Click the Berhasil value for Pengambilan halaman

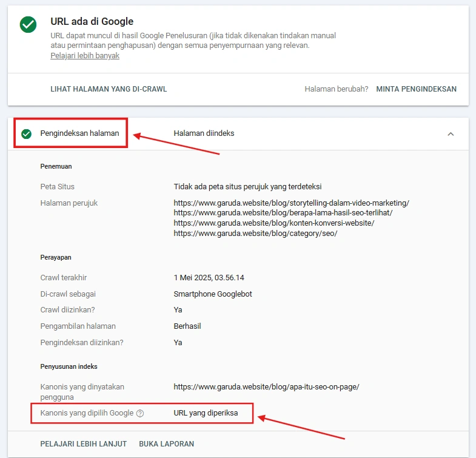coord(187,326)
